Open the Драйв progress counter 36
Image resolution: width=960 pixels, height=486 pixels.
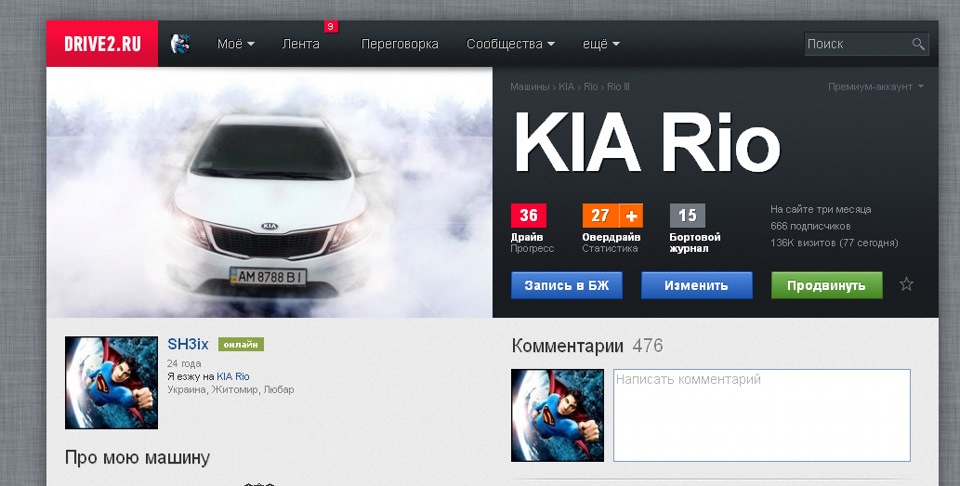pos(528,215)
